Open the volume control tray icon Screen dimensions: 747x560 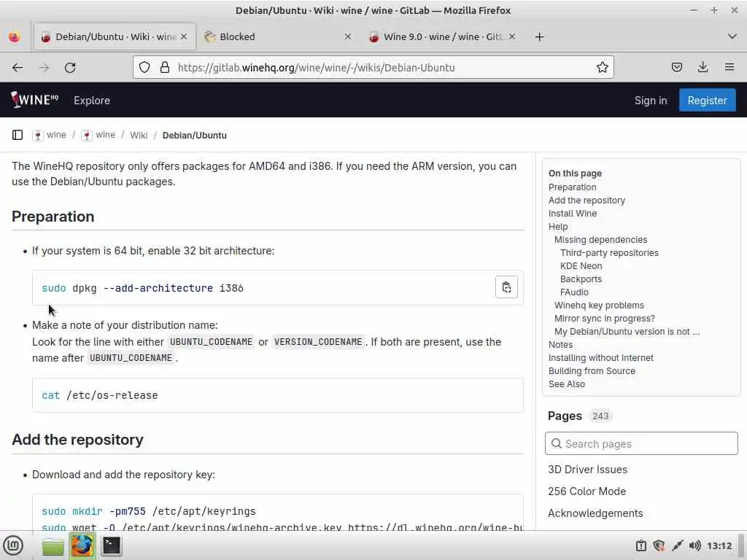(695, 545)
